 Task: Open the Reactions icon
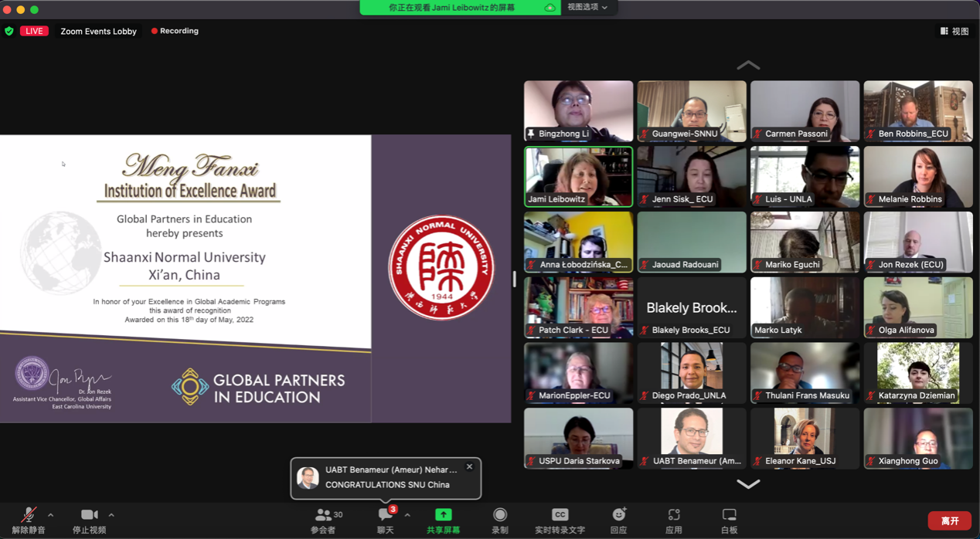click(x=618, y=515)
